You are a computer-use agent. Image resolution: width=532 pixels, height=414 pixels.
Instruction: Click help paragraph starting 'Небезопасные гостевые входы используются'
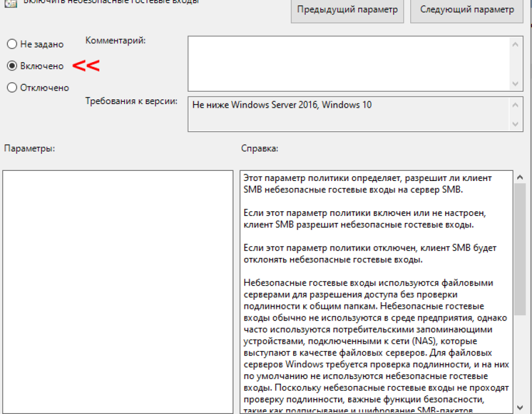[376, 347]
